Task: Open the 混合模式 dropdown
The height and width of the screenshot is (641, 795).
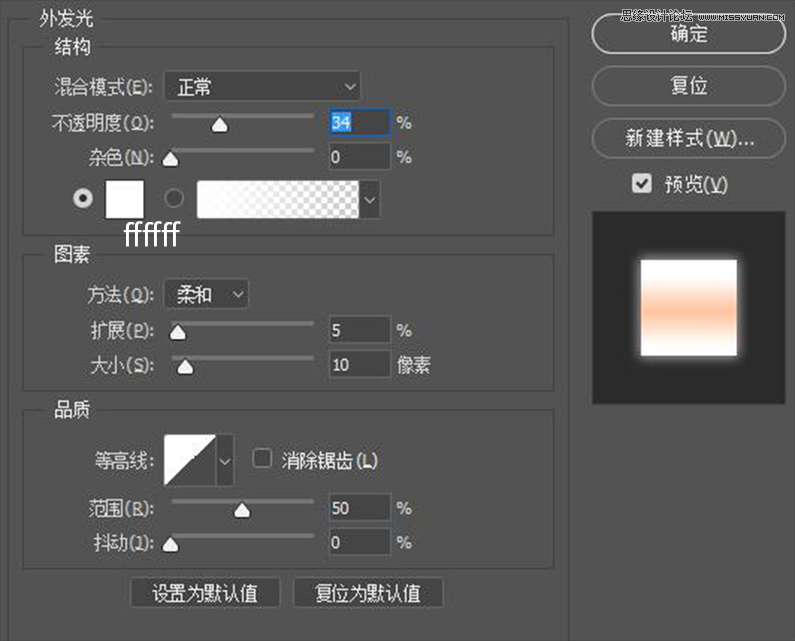Action: [262, 86]
